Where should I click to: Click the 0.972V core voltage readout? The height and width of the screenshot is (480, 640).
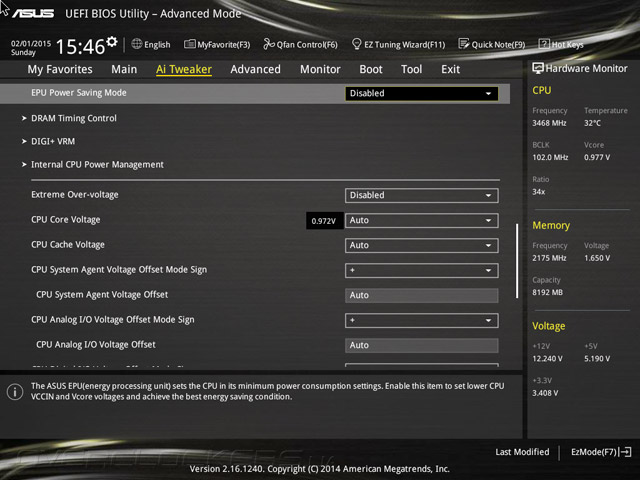[324, 221]
